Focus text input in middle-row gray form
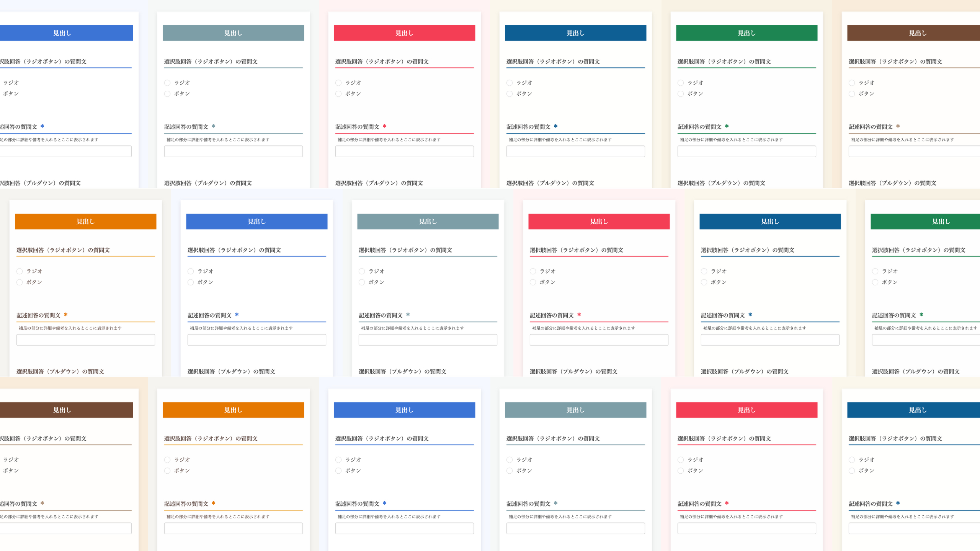This screenshot has height=551, width=980. (x=428, y=340)
